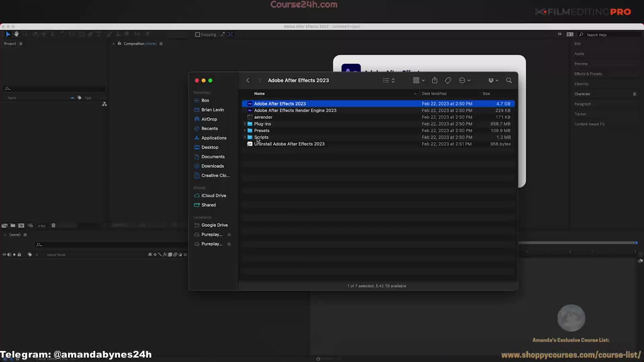Expand the Presets folder triangle
Viewport: 644px width, 362px height.
pos(245,131)
